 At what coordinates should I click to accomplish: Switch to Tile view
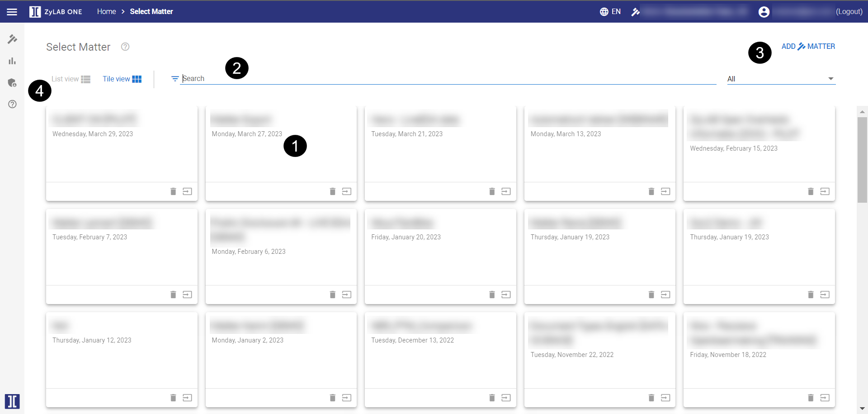tap(122, 79)
